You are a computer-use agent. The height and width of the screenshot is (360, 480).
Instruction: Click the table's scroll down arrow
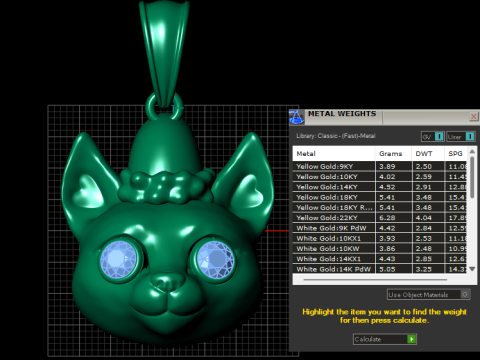[472, 269]
